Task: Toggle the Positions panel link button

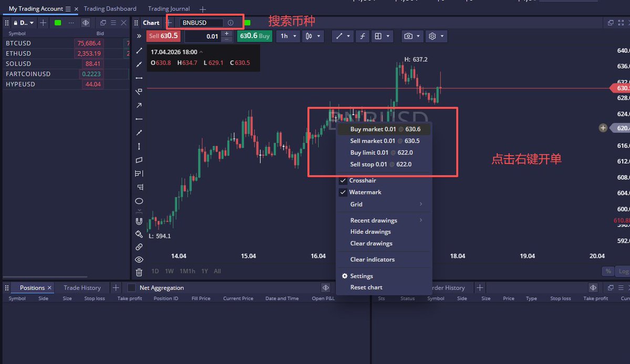Action: 325,288
